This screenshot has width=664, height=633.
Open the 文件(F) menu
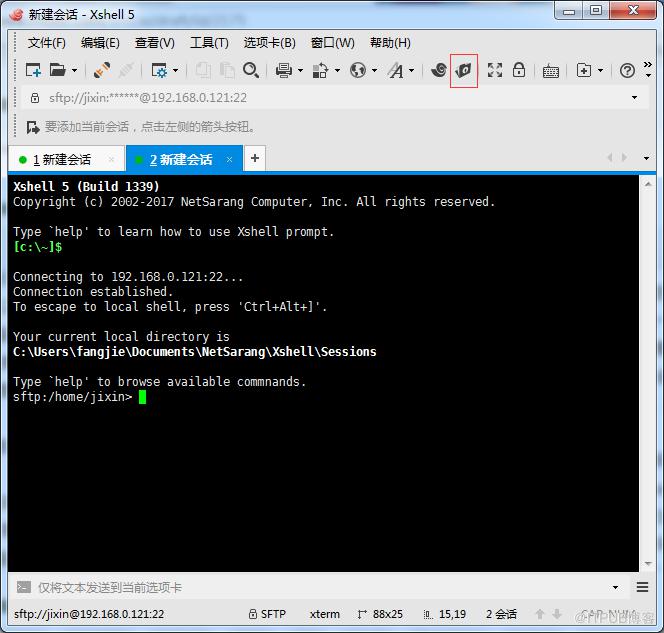[47, 43]
